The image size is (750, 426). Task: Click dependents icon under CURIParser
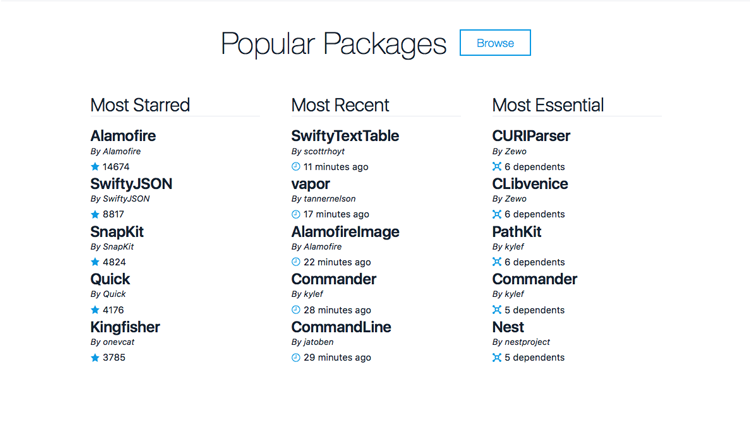tap(497, 167)
